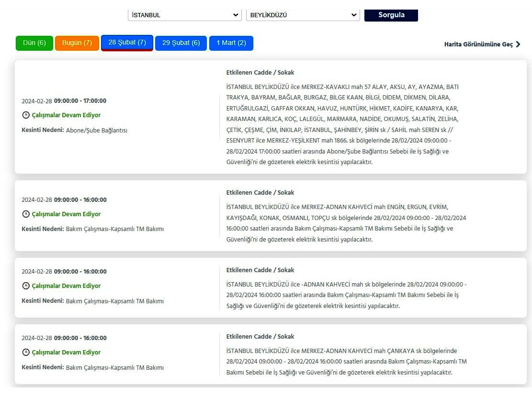Click clock icon in the third outage card
532x397 pixels.
[26, 286]
